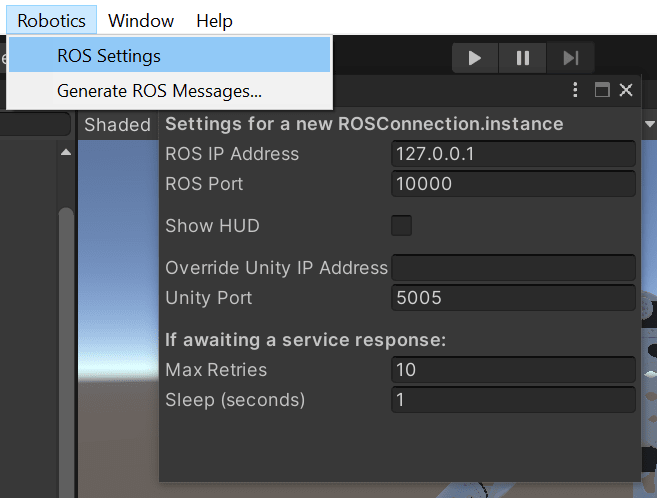Select ROS Settings menu entry

[x=170, y=55]
